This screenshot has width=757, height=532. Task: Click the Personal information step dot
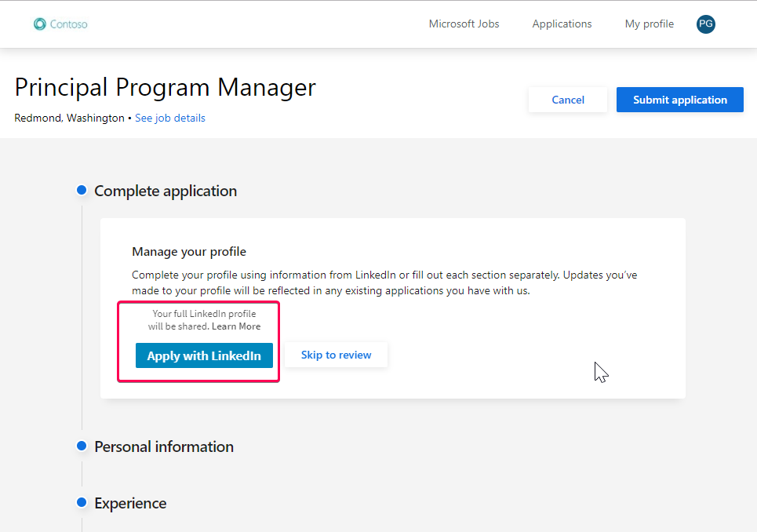pos(81,446)
